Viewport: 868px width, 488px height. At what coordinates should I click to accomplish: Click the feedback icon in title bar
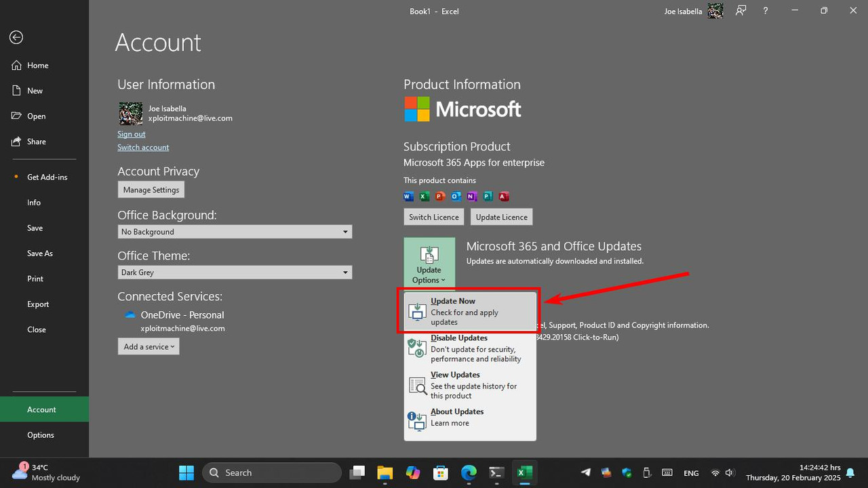(741, 11)
